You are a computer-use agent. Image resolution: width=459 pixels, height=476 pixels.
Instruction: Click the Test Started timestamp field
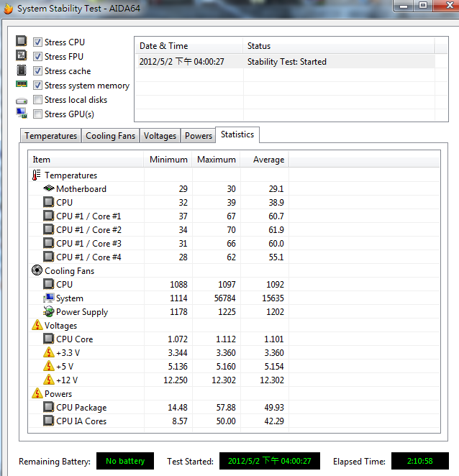270,461
